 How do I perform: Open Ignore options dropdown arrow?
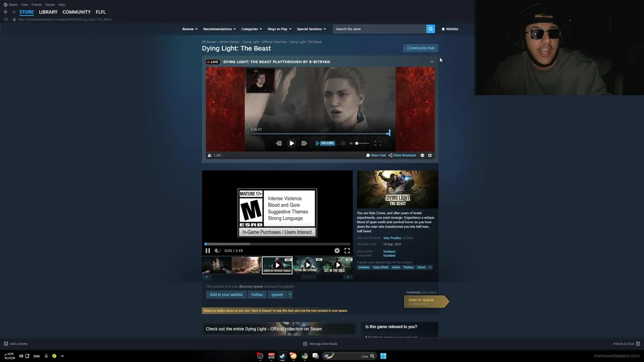(x=290, y=295)
